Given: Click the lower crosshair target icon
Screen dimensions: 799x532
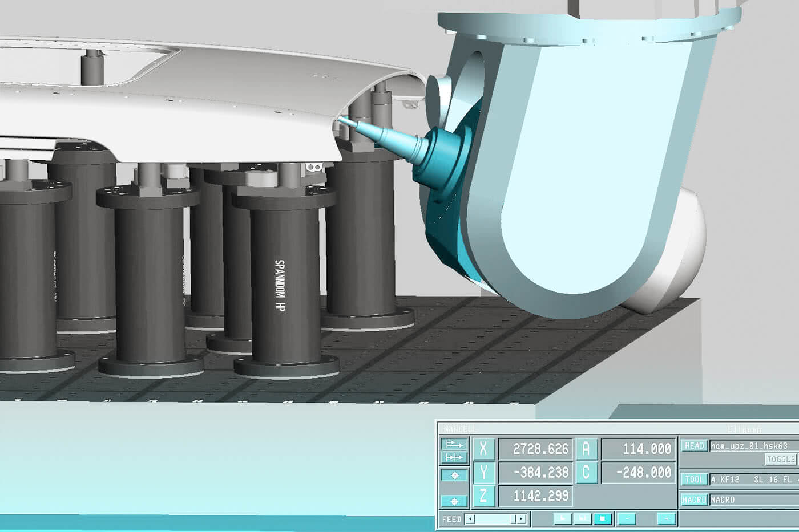Looking at the screenshot, I should point(454,501).
